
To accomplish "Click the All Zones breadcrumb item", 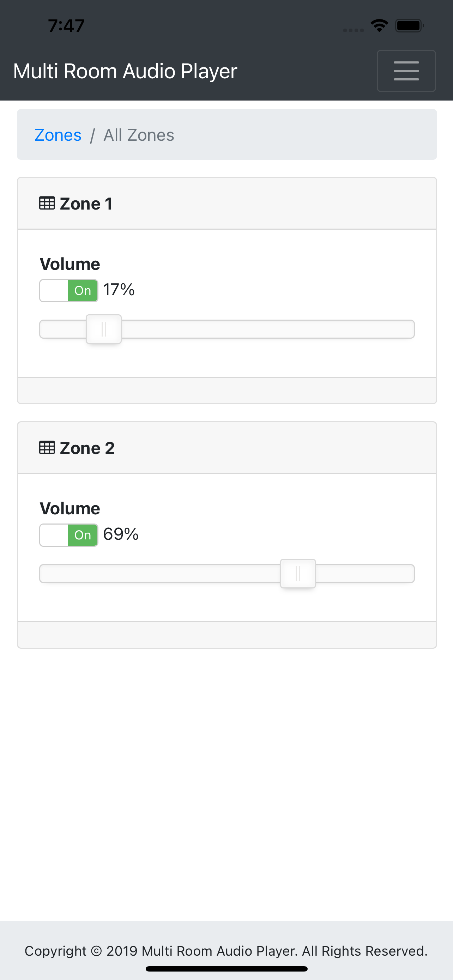I will 139,135.
